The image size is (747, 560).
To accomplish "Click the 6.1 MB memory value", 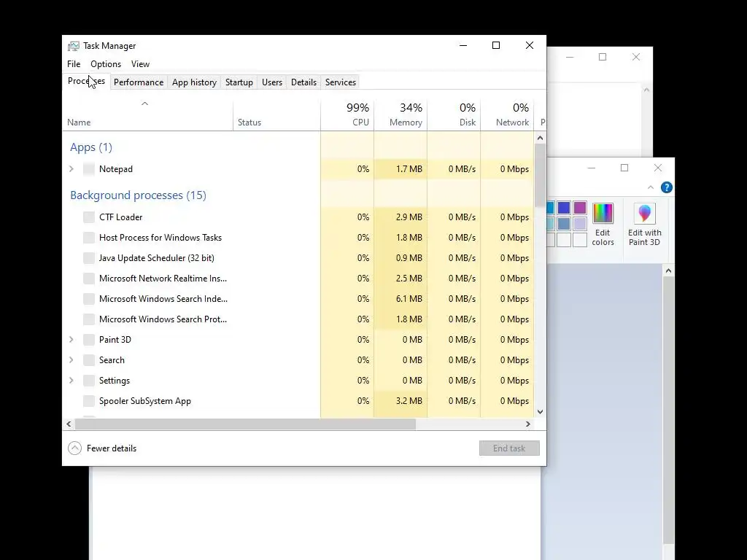I will (x=409, y=298).
